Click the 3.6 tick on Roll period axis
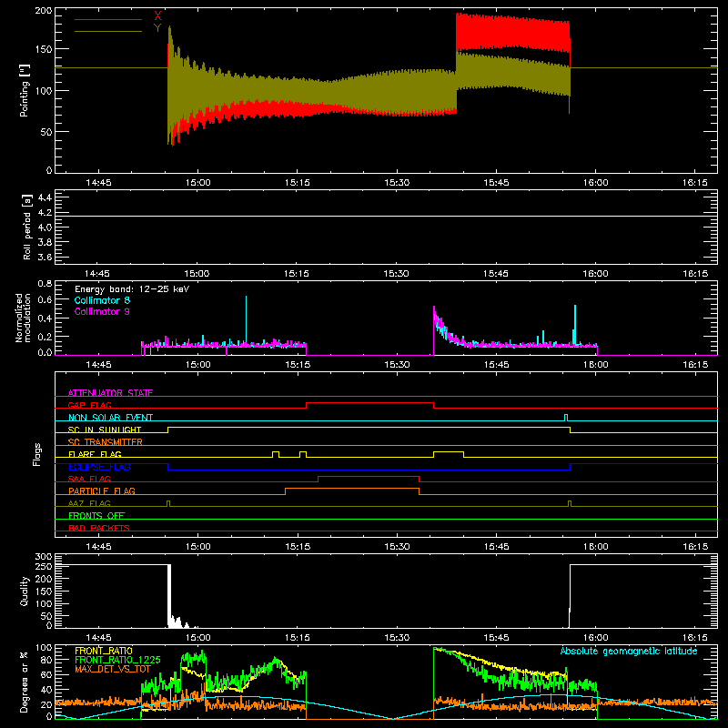Viewport: 728px width, 728px height. [45, 257]
